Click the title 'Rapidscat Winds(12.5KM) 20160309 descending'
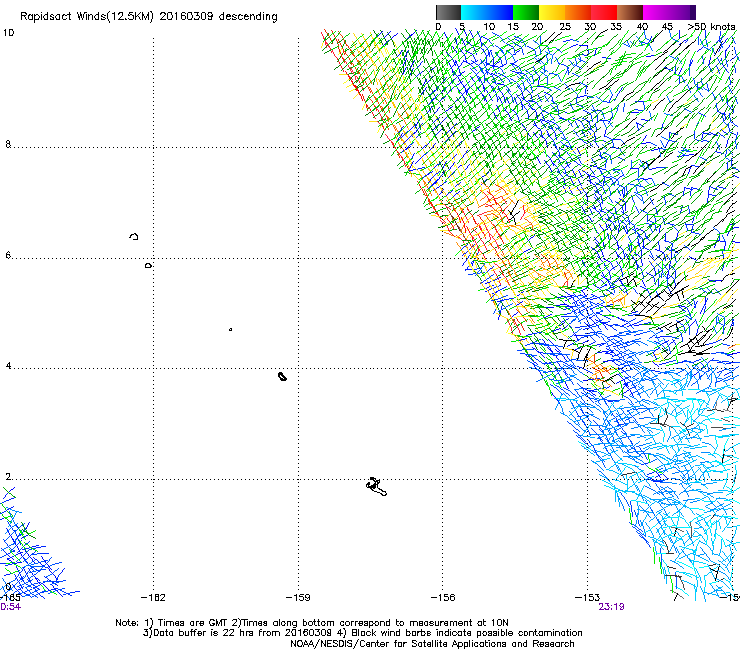This screenshot has width=740, height=650. pos(149,17)
